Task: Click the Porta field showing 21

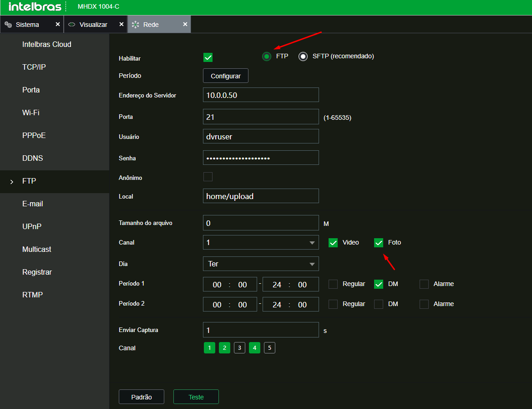Action: point(261,117)
